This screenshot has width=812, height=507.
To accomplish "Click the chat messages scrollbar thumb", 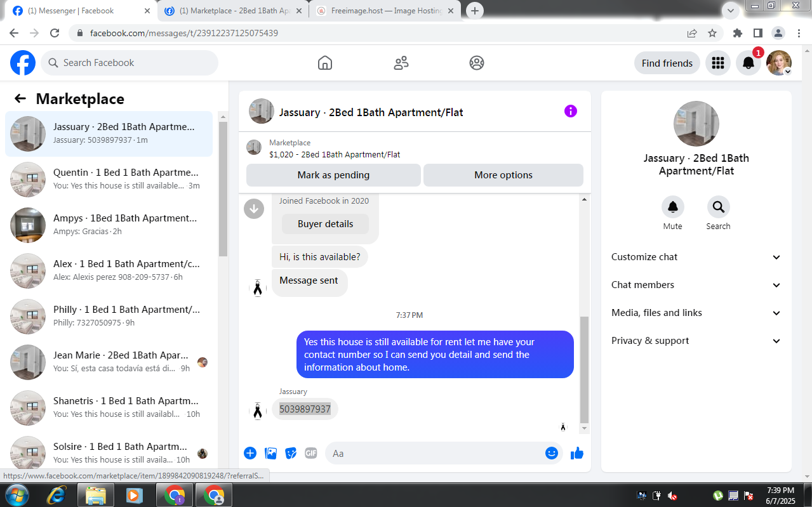I will pos(584,369).
